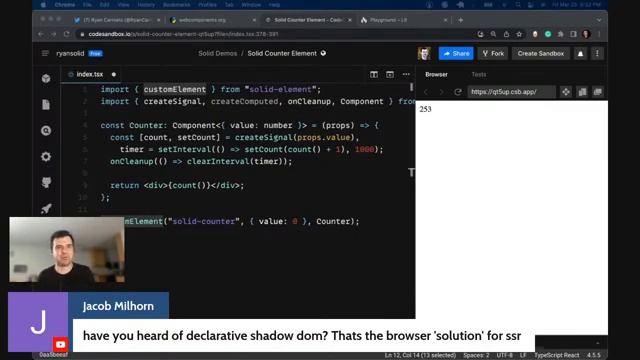Click the LF line ending status entry
The height and width of the screenshot is (360, 640).
pyautogui.click(x=523, y=355)
